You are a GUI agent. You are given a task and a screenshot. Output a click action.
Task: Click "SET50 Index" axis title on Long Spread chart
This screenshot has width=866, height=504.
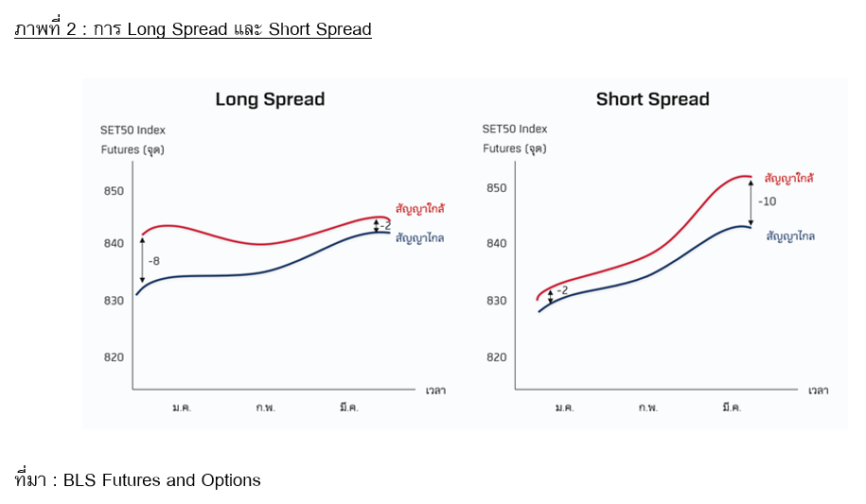[x=133, y=130]
